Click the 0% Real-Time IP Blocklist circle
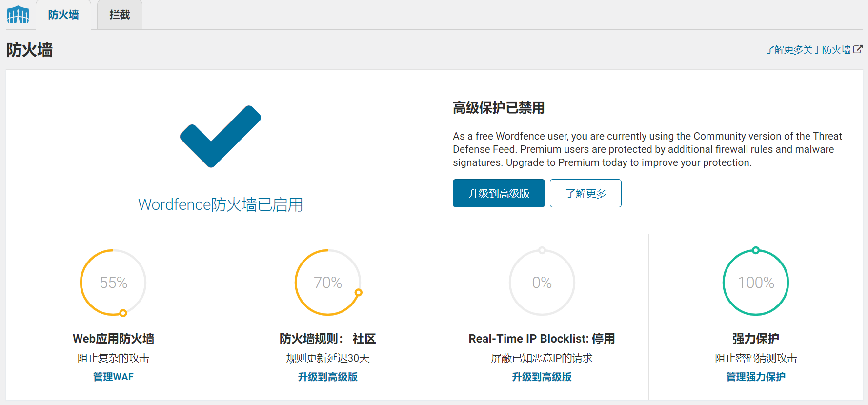The width and height of the screenshot is (868, 405). [x=542, y=283]
